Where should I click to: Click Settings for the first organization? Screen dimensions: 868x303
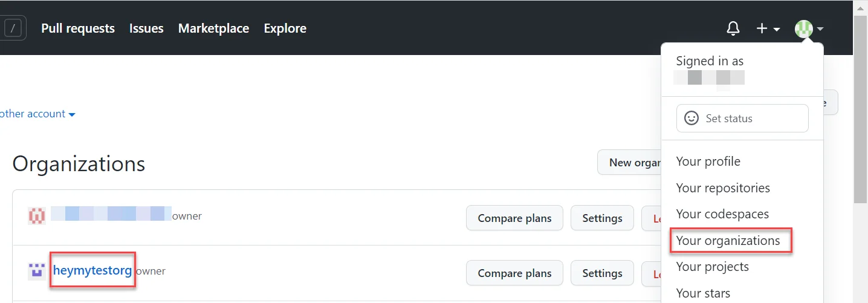click(x=602, y=218)
